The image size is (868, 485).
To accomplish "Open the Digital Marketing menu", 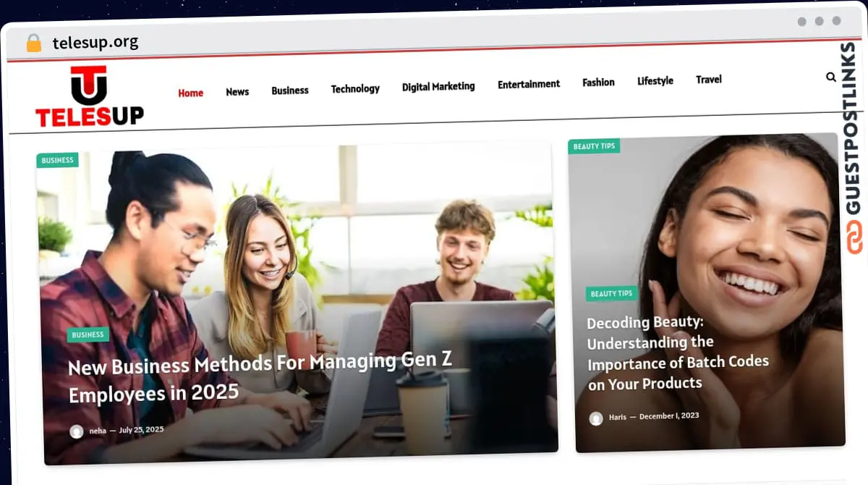I will (438, 86).
